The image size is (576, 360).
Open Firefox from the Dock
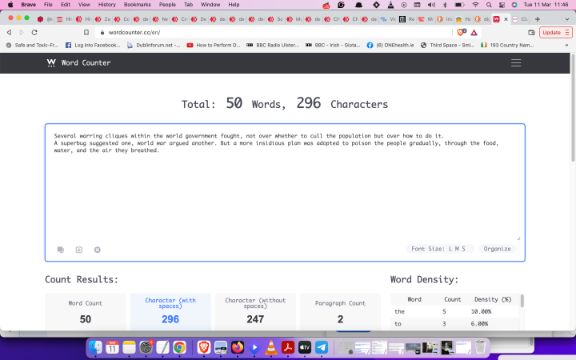237,347
